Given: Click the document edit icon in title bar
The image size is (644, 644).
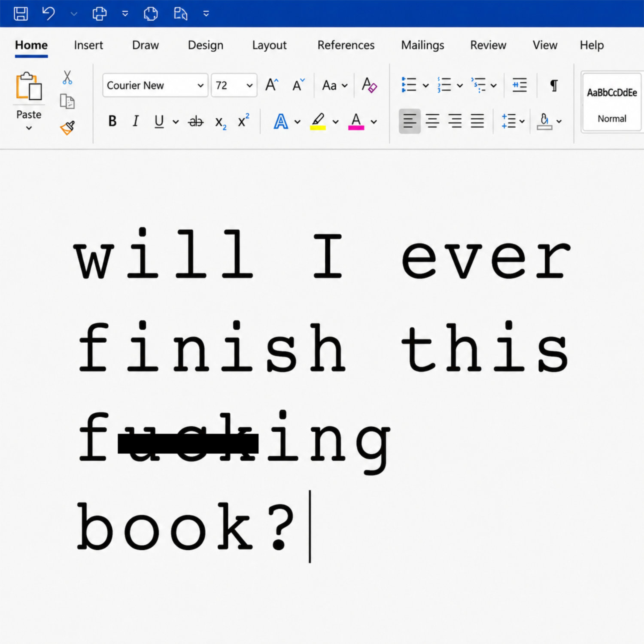Looking at the screenshot, I should pyautogui.click(x=180, y=14).
